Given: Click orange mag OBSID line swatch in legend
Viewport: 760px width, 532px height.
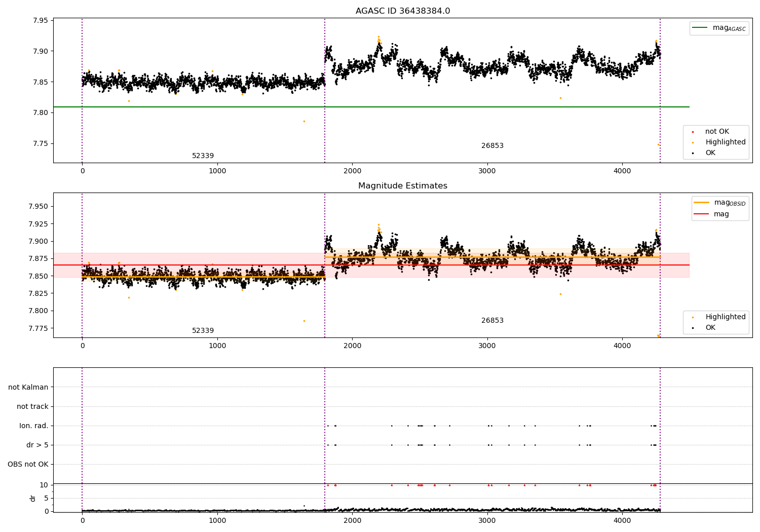Looking at the screenshot, I should (x=701, y=203).
